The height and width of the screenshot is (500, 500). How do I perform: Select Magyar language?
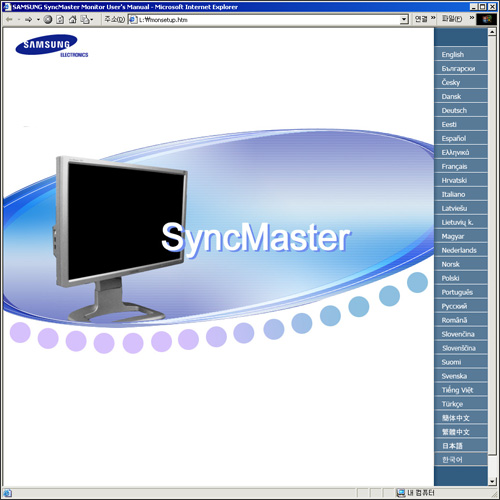(x=461, y=236)
